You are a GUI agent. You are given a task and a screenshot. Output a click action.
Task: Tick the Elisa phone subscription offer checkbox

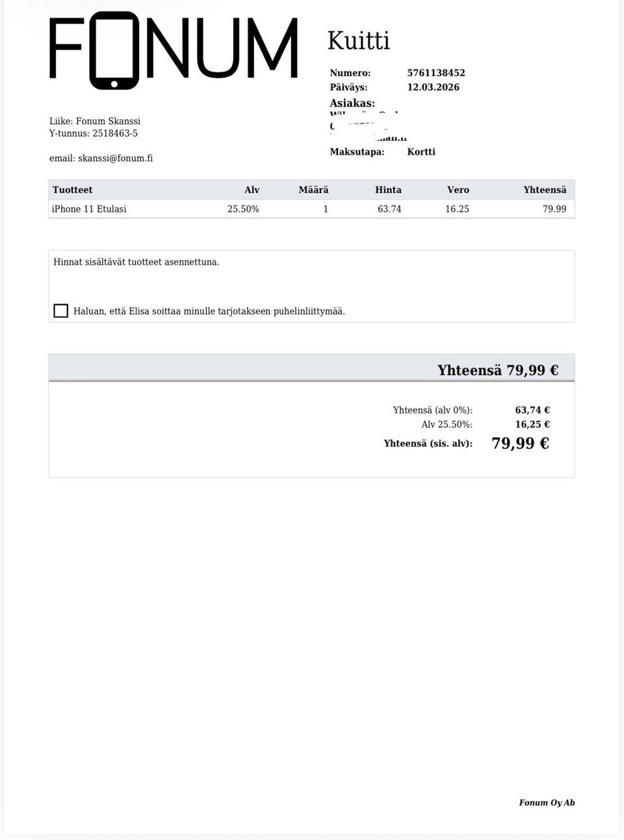tap(61, 311)
